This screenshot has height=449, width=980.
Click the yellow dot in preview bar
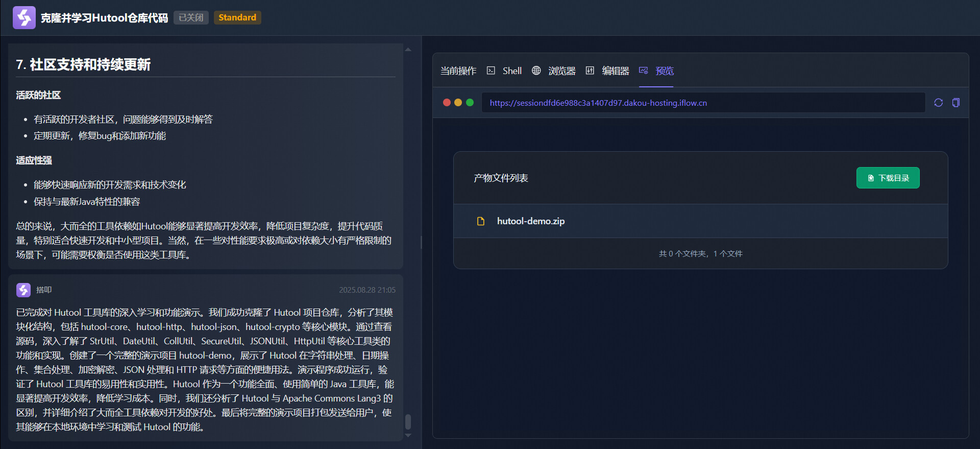458,103
